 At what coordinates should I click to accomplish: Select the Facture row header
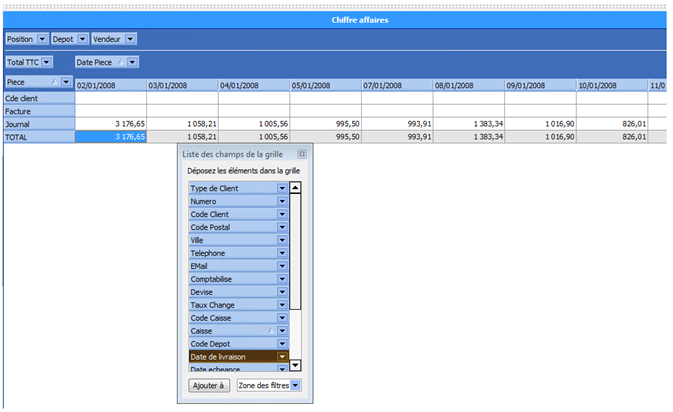(39, 111)
